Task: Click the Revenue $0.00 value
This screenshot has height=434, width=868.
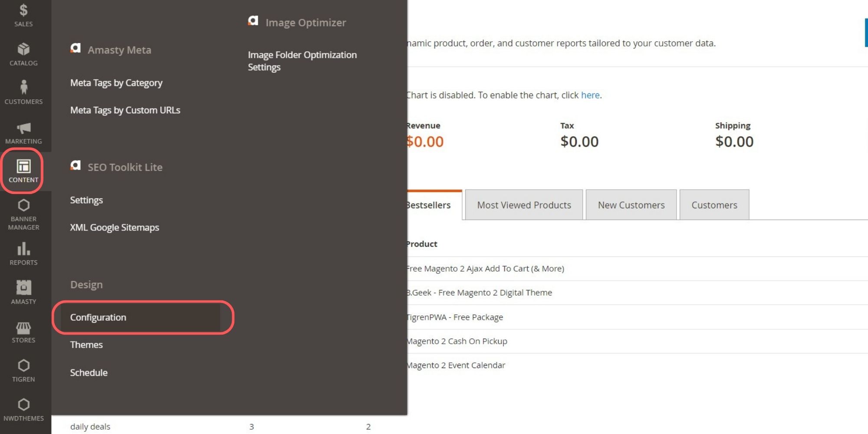Action: point(425,141)
